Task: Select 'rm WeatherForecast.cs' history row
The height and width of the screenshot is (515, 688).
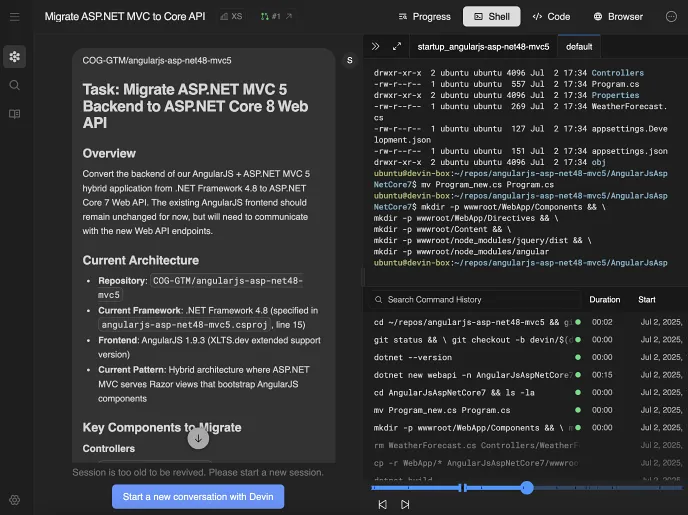Action: (526, 445)
